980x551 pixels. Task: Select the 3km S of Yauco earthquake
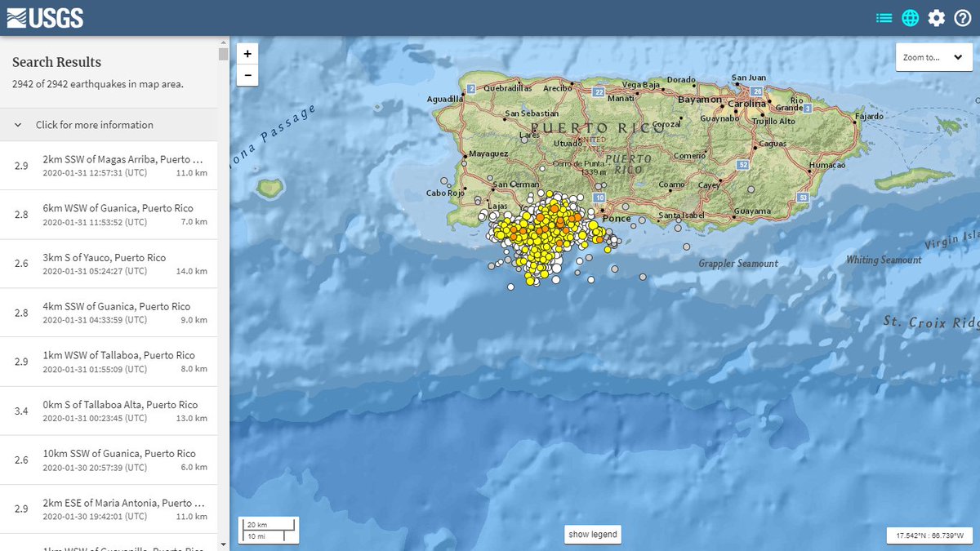tap(109, 264)
